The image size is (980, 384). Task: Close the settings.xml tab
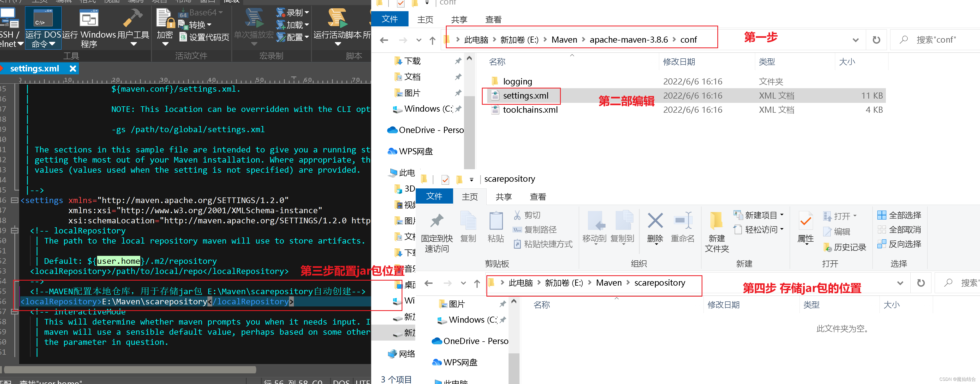73,68
